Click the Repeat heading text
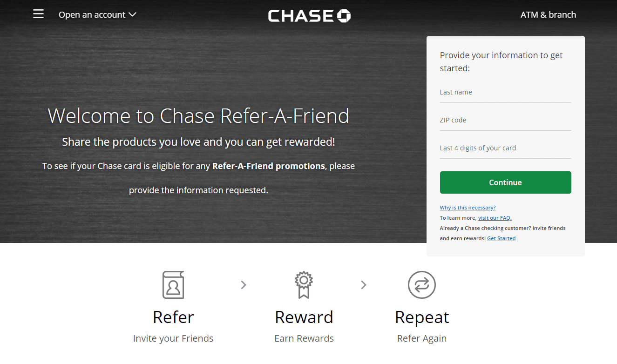This screenshot has height=364, width=617. tap(421, 317)
